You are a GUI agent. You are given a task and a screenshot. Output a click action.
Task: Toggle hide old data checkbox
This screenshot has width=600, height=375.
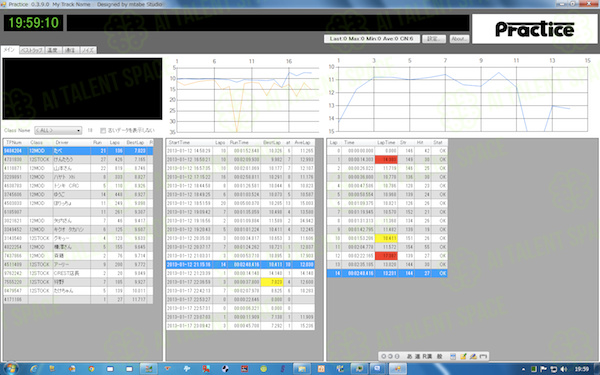coord(103,130)
